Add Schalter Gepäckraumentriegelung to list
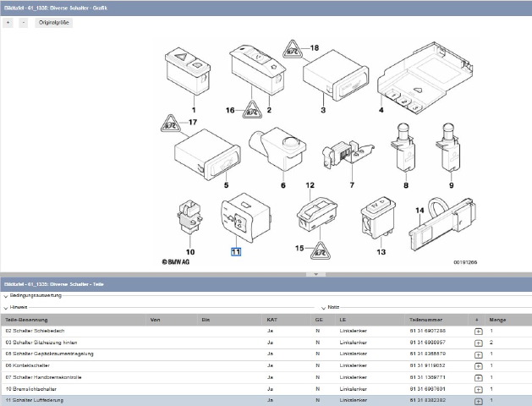 478,354
